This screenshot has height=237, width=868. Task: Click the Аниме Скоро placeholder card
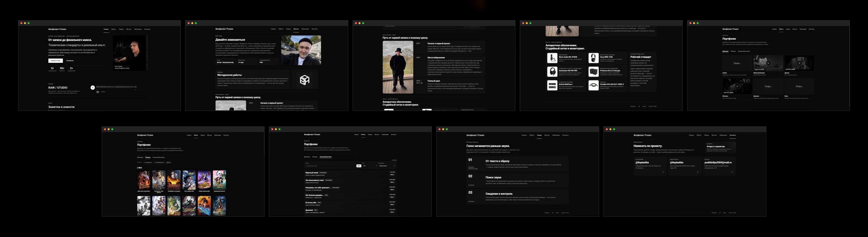[x=737, y=63]
